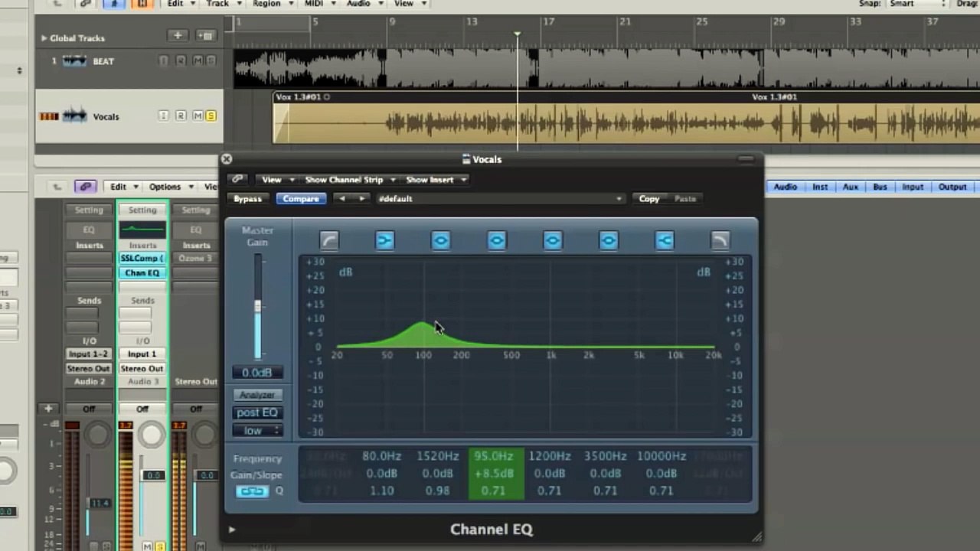Click the duplicate track icon
Image resolution: width=980 pixels, height=551 pixels.
coord(205,36)
